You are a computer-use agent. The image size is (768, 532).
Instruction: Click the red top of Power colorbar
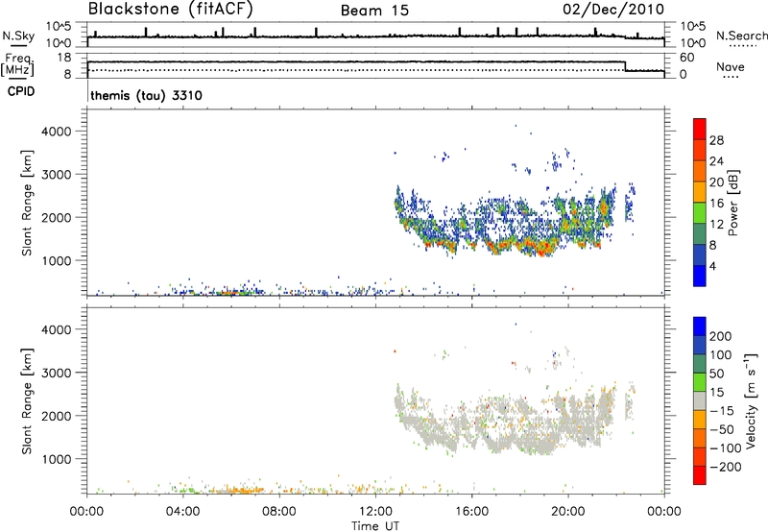(700, 129)
